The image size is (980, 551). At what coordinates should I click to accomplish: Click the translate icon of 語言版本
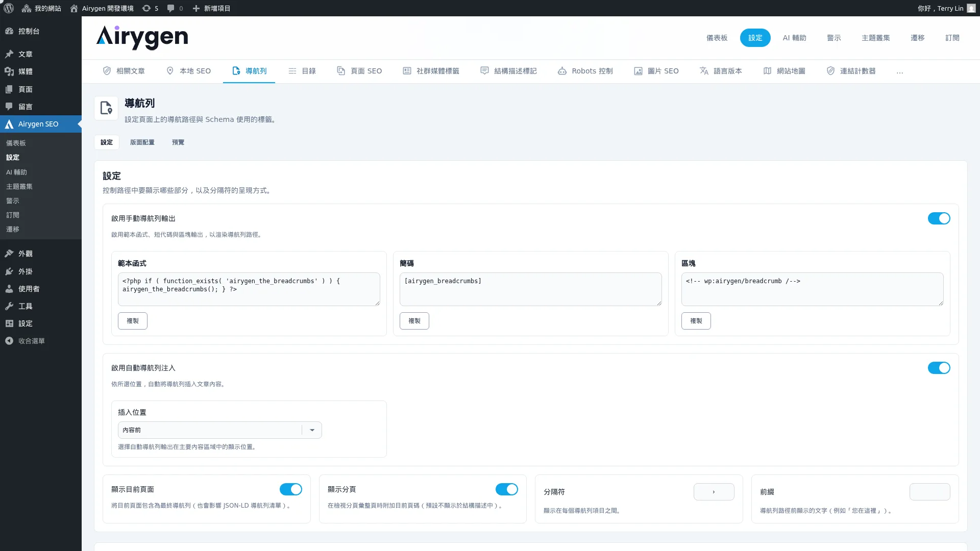click(x=704, y=71)
